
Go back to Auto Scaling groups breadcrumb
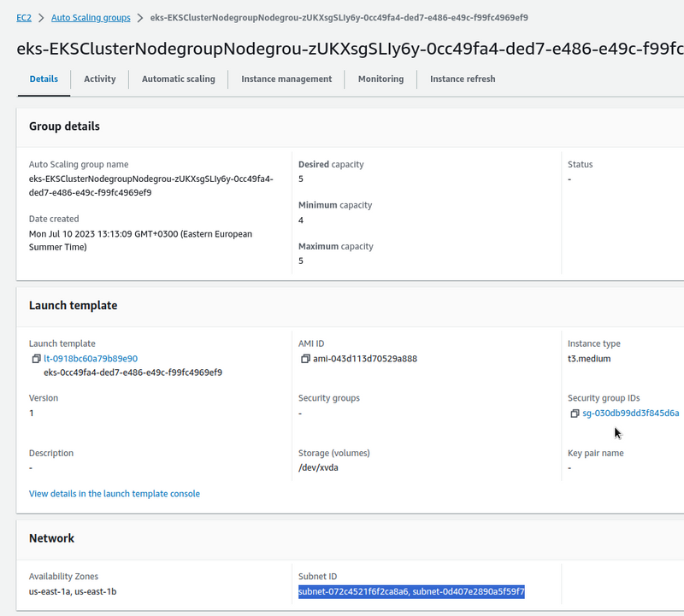[91, 18]
